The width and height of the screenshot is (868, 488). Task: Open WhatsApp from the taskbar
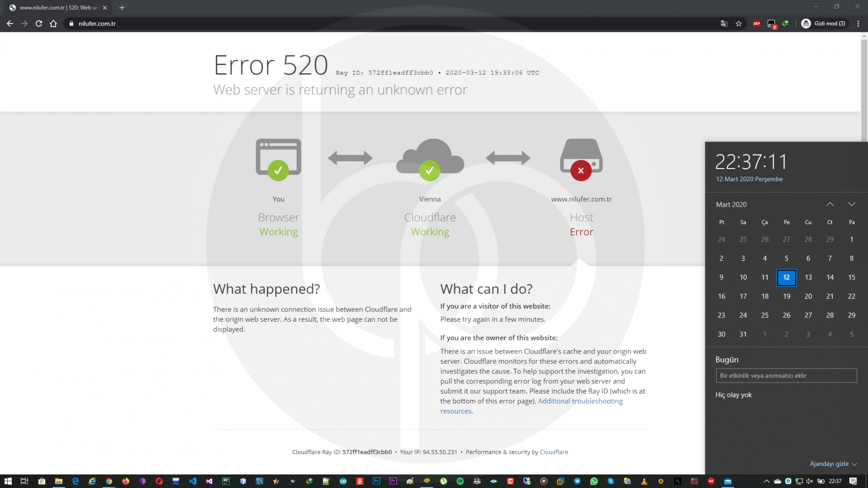click(594, 481)
